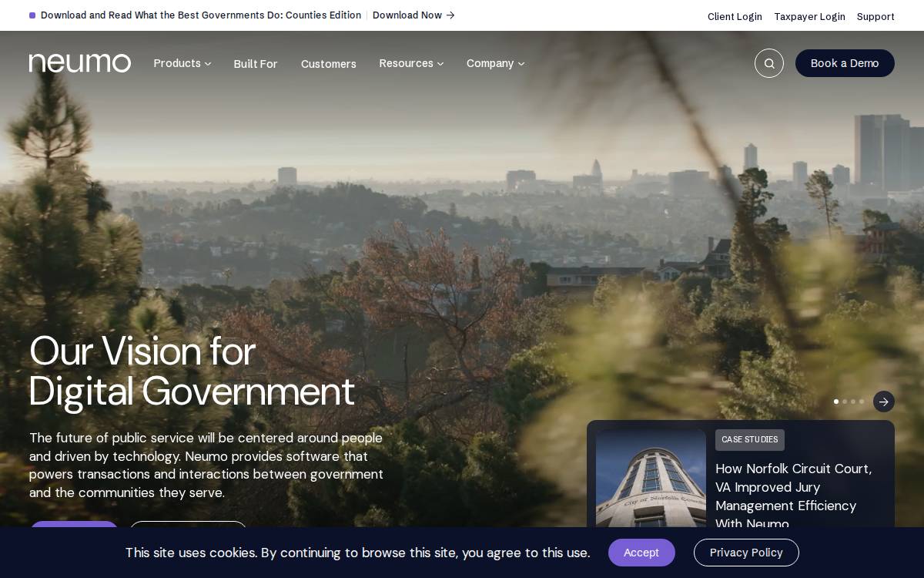Select the third carousel dot

point(853,402)
